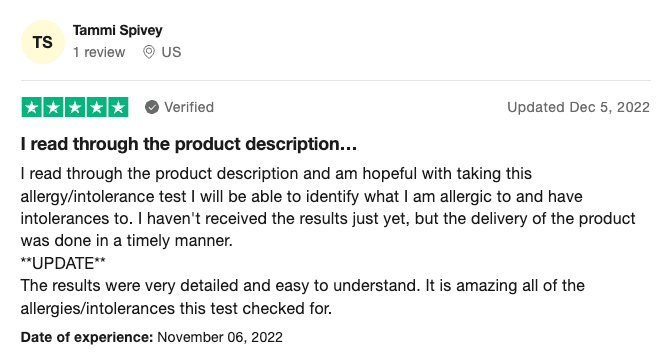This screenshot has width=672, height=360.
Task: Click the divider line below reviewer info
Action: [336, 80]
